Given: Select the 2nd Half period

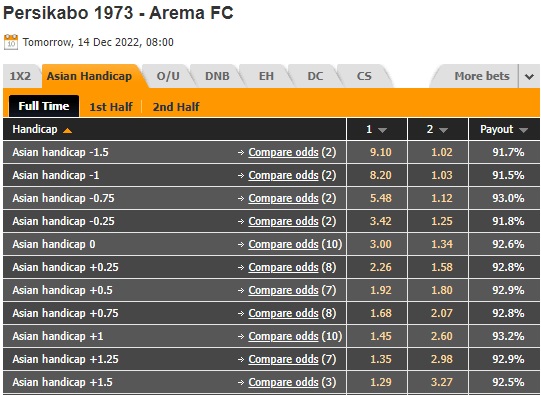Looking at the screenshot, I should point(176,107).
